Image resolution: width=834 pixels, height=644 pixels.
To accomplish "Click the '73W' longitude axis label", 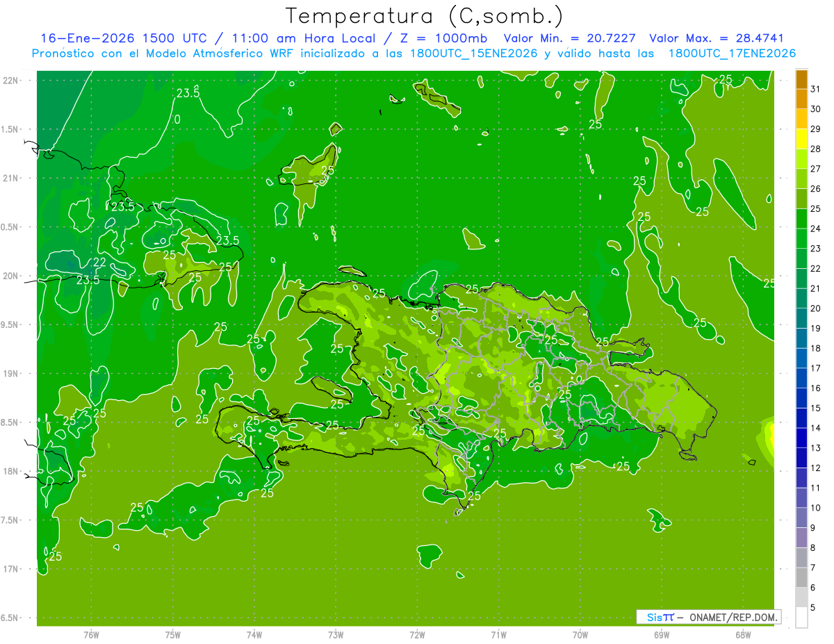I will [x=336, y=634].
